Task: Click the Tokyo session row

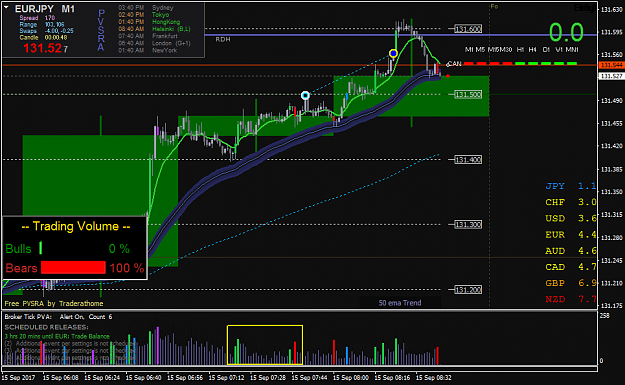Action: point(143,15)
